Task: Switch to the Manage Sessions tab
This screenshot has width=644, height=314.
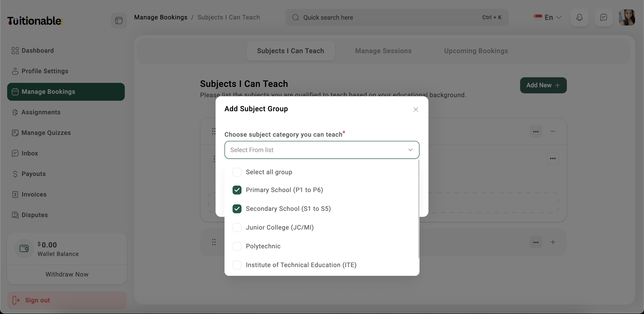Action: pos(383,51)
